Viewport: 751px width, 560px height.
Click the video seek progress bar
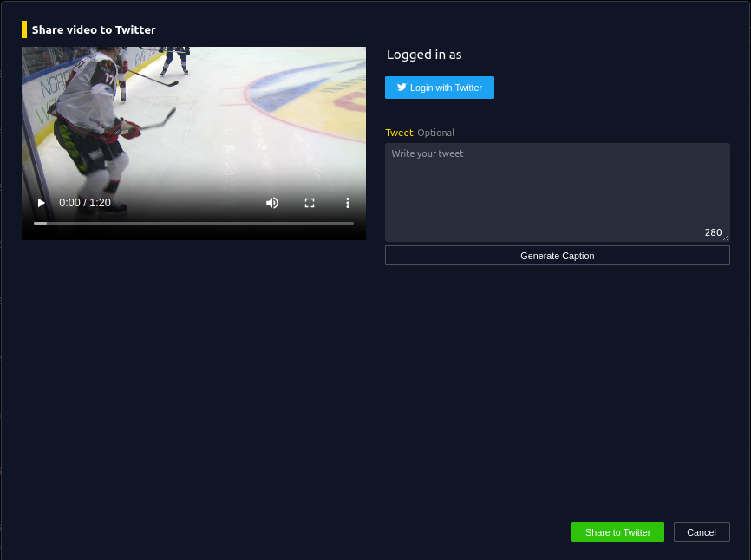coord(193,223)
